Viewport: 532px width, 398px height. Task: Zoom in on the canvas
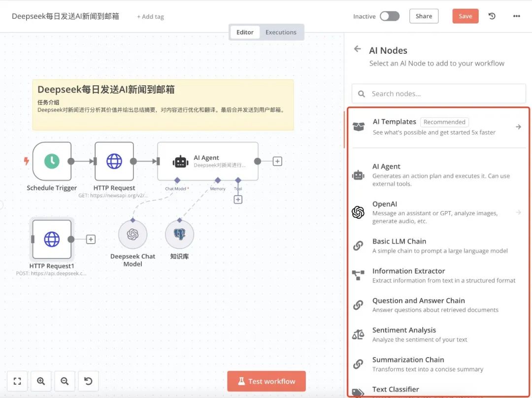(41, 381)
